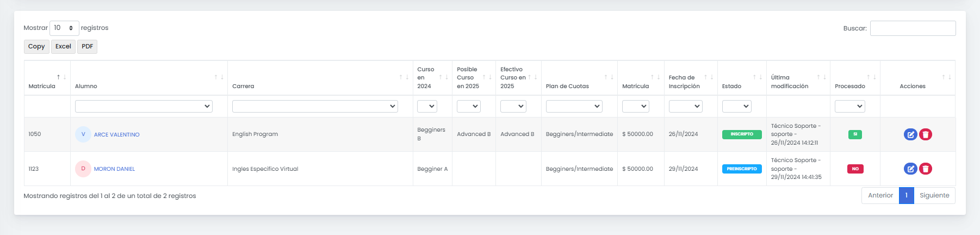Click the V avatar for Arce Valentino
Screen dimensions: 980x235
click(x=83, y=134)
